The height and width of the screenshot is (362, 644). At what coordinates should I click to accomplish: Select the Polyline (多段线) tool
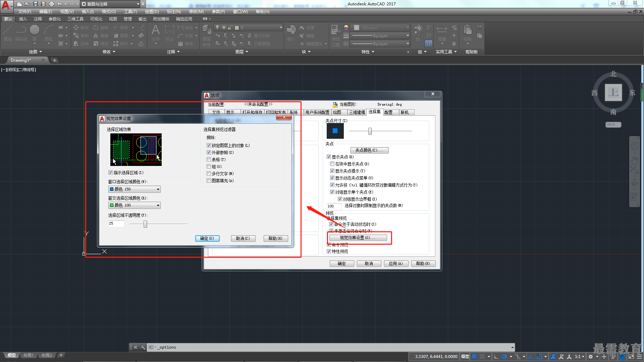[21, 33]
